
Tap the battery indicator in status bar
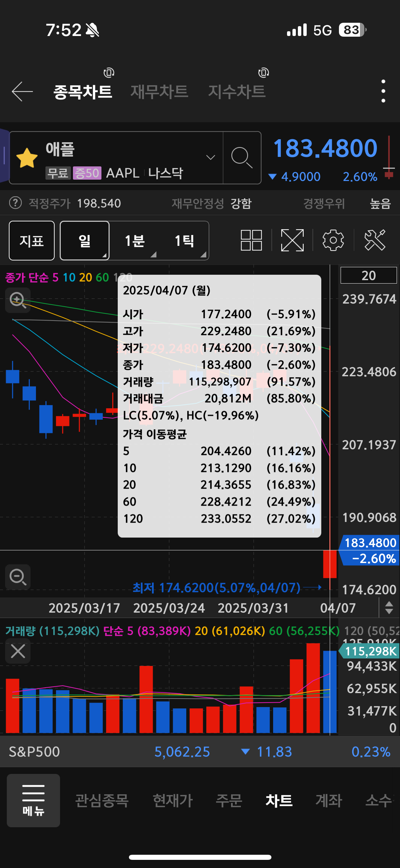pyautogui.click(x=353, y=30)
